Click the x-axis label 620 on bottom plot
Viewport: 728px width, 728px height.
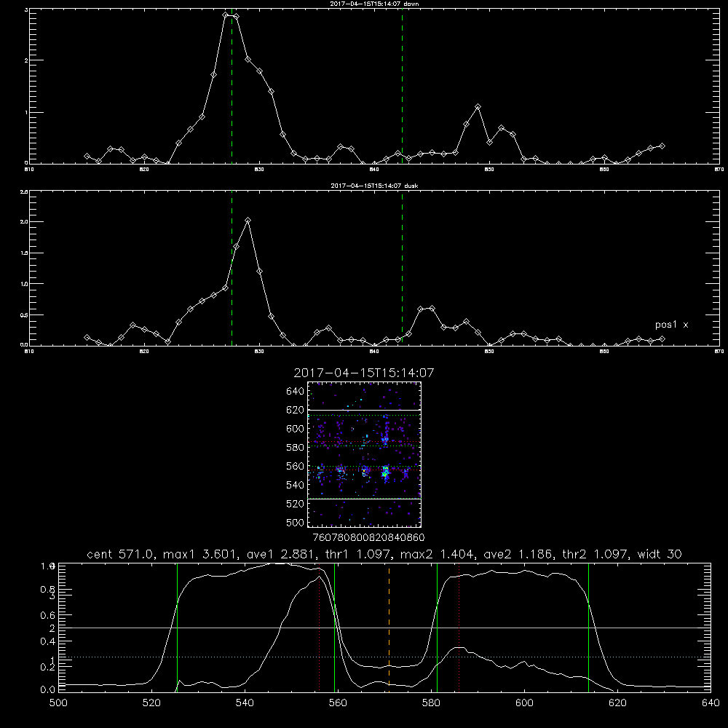click(617, 703)
